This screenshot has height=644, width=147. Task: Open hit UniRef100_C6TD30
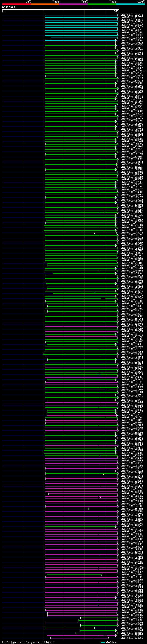132,23
